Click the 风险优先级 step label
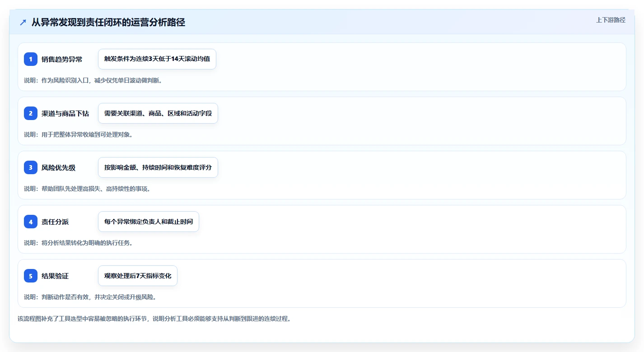The height and width of the screenshot is (352, 644). 58,167
